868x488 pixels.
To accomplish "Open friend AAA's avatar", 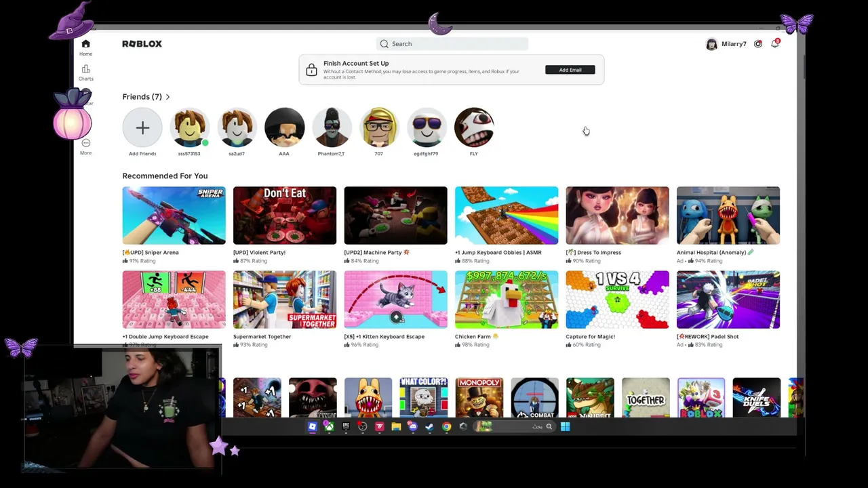I will coord(284,127).
